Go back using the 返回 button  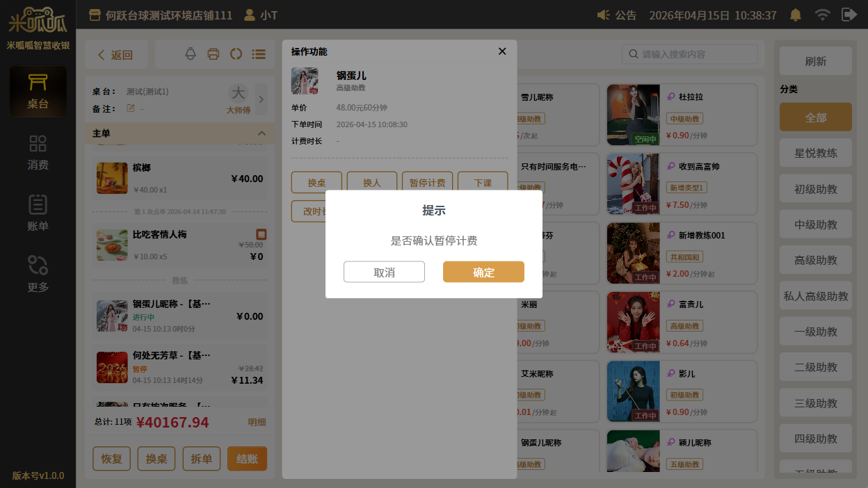click(115, 55)
